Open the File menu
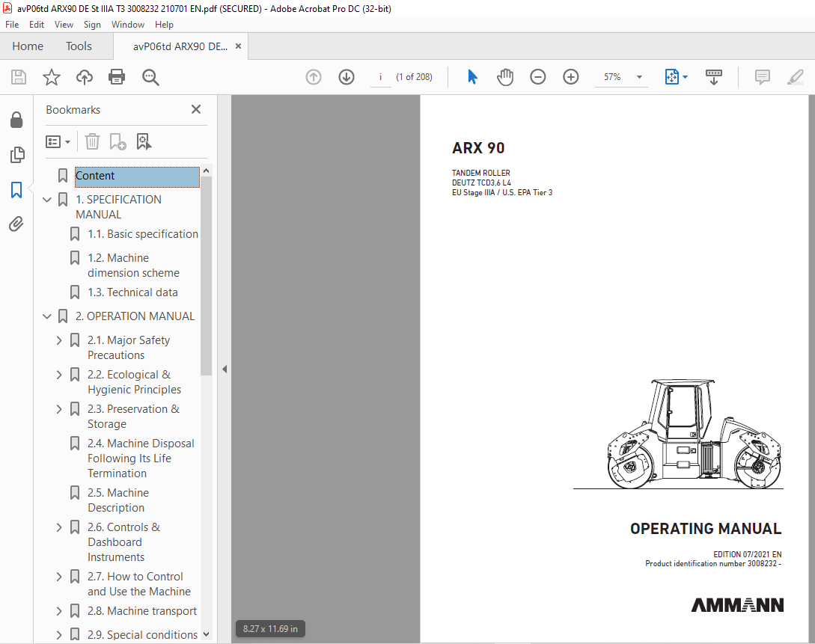Image resolution: width=815 pixels, height=644 pixels. [11, 25]
